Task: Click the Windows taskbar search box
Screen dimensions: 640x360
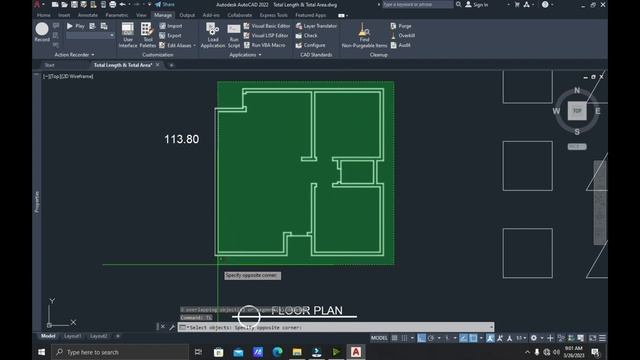Action: click(120, 352)
